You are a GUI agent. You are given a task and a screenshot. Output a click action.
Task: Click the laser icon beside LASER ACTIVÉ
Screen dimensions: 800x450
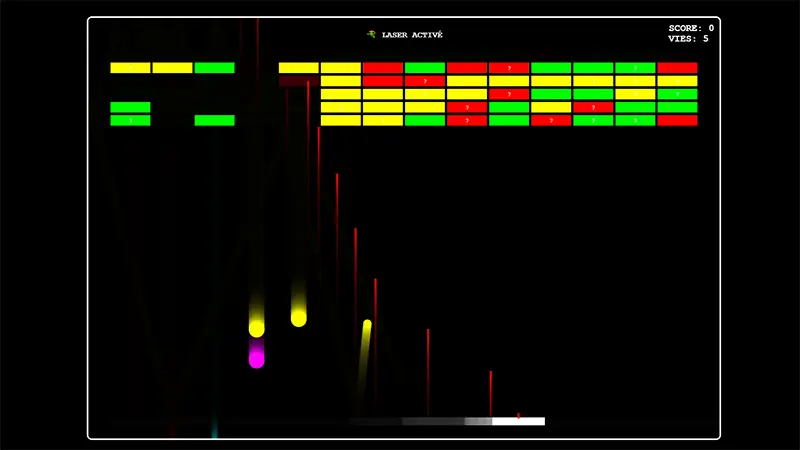pos(371,35)
